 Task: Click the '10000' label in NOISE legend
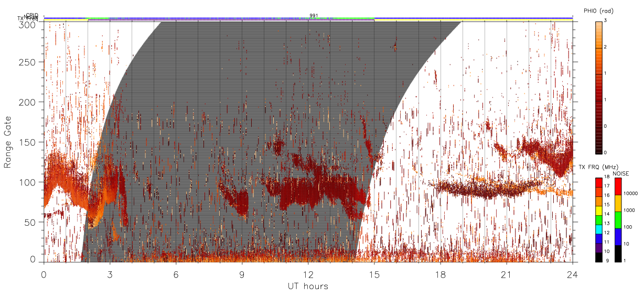631,193
